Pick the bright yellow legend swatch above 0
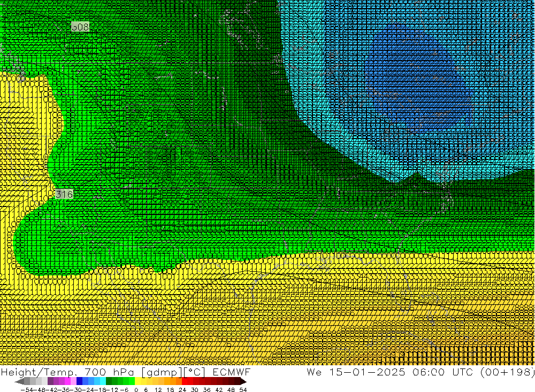This screenshot has height=392, width=535. pyautogui.click(x=137, y=381)
